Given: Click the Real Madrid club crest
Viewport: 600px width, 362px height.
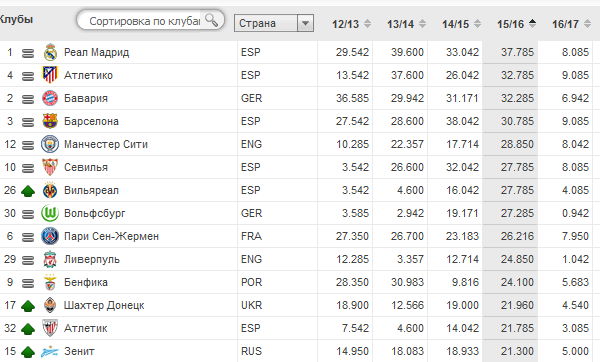Looking at the screenshot, I should click(50, 52).
